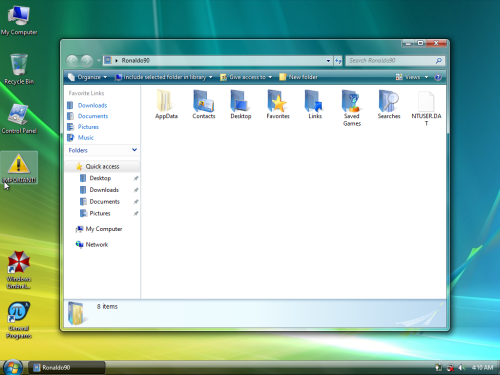Collapse the Folders pane chevron

click(134, 150)
